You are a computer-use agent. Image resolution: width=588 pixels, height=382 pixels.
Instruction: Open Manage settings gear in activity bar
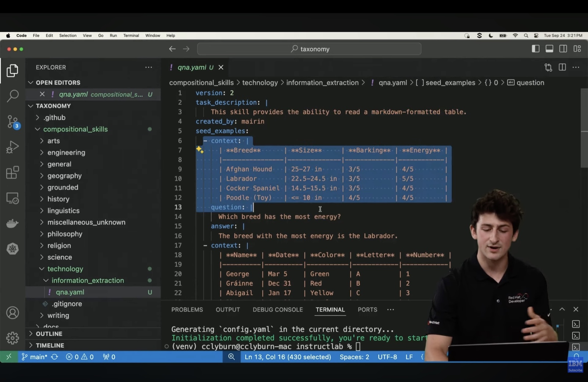(x=12, y=338)
